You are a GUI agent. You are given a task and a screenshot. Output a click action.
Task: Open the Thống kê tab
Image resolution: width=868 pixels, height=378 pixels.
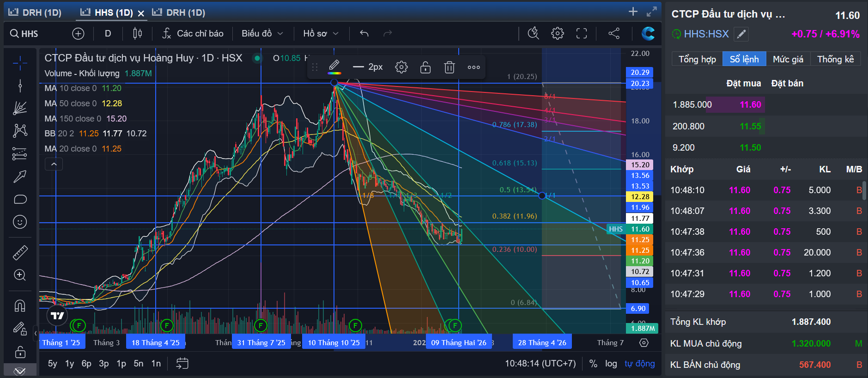tap(836, 59)
